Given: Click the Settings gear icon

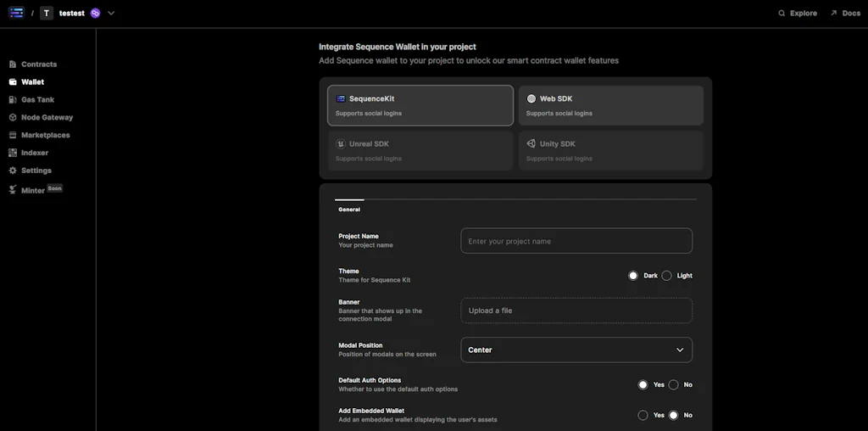Looking at the screenshot, I should tap(13, 171).
